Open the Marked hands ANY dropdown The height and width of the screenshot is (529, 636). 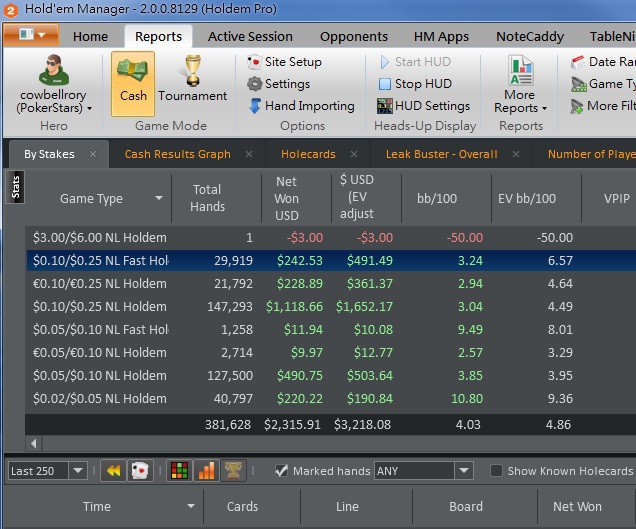[464, 471]
